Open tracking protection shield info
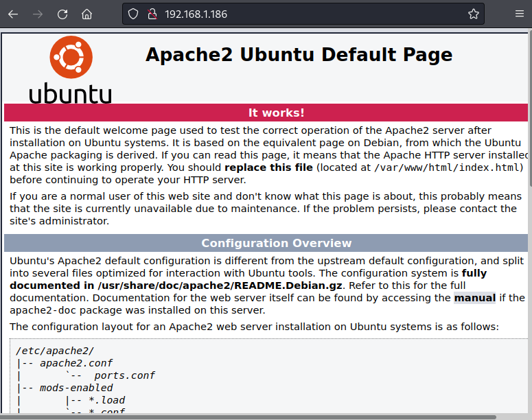The height and width of the screenshot is (420, 532). tap(133, 14)
